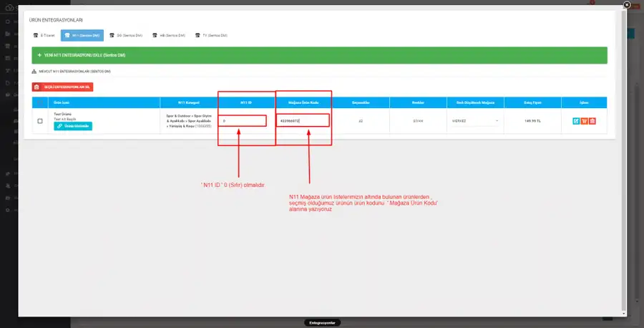Click the orange cart icon in İşlem column
Image resolution: width=644 pixels, height=328 pixels.
(x=584, y=121)
